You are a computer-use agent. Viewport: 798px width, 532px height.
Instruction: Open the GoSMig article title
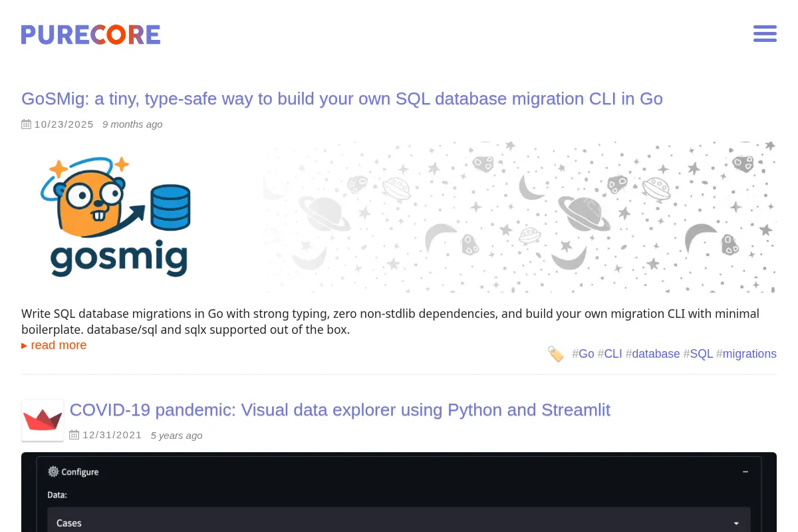tap(342, 99)
